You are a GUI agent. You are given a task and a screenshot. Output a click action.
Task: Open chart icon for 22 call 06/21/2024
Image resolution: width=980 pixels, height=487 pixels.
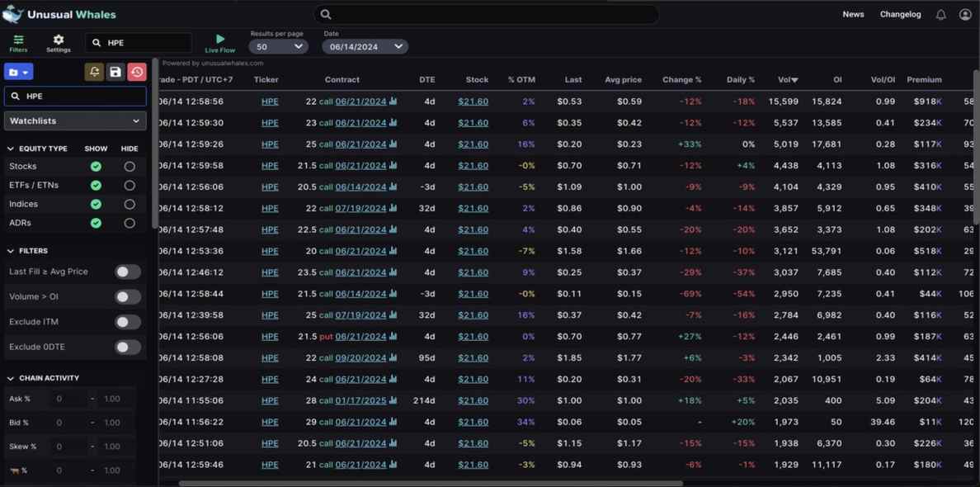393,102
